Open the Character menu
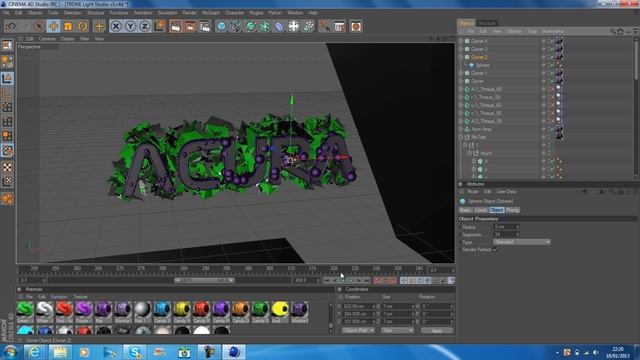 coord(234,13)
